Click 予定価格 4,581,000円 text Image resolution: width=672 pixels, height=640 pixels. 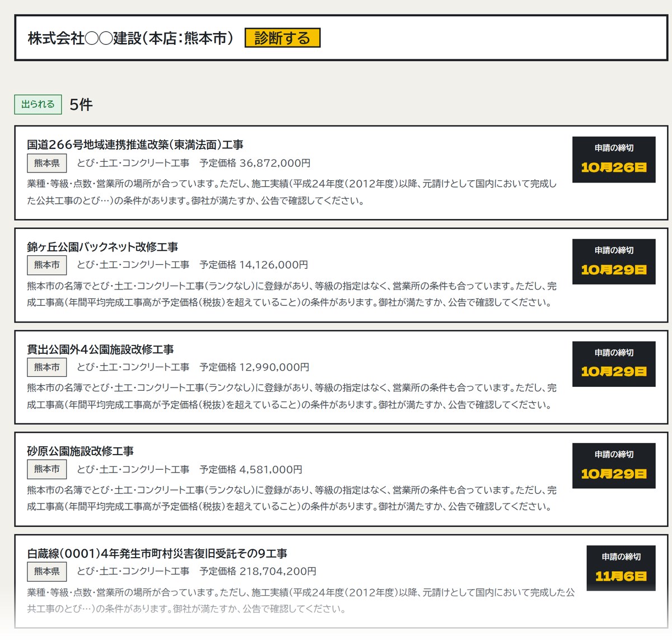(251, 469)
